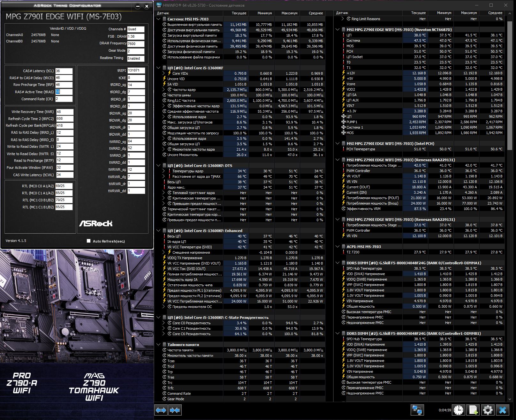Click the Refresh Cycle Time 2 (tRFC2) field
This screenshot has height=420, width=516.
pos(65,119)
